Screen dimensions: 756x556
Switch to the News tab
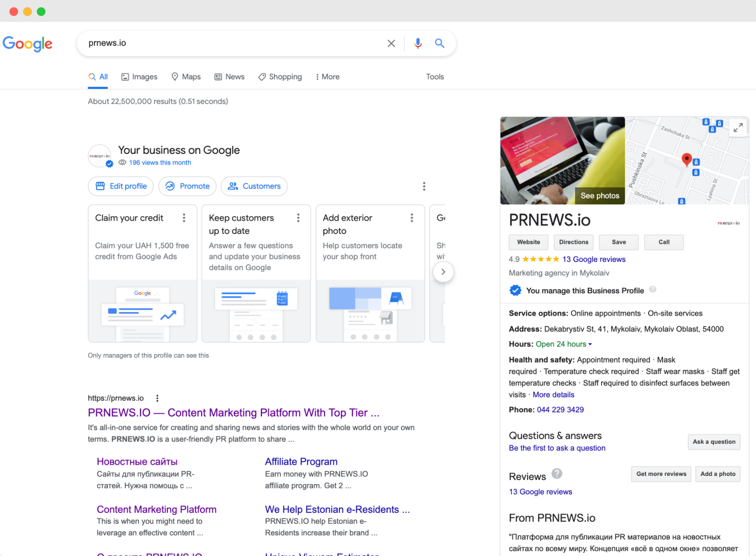230,77
